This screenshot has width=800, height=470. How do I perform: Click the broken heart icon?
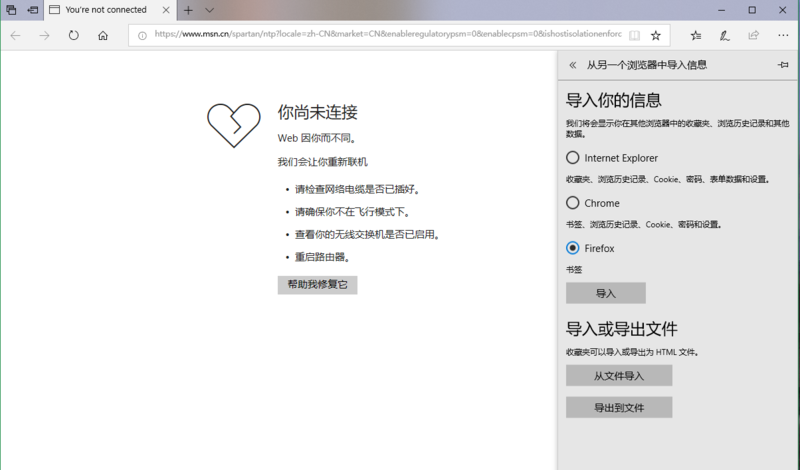(234, 125)
